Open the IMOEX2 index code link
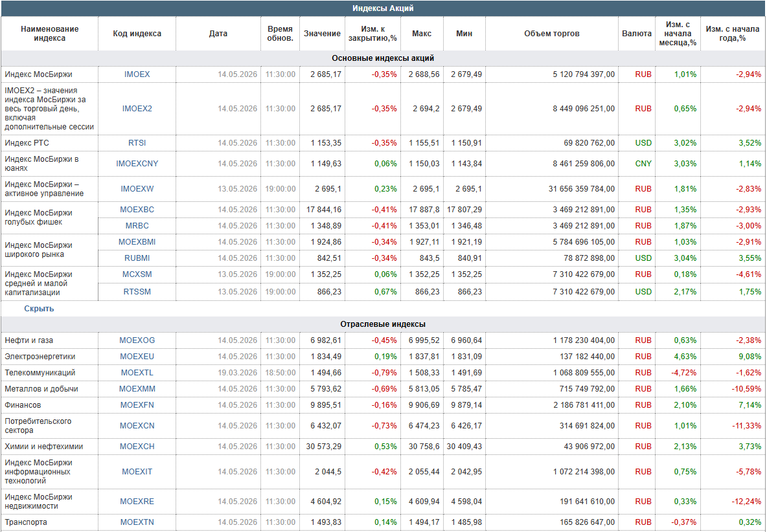Image resolution: width=767 pixels, height=532 pixels. (x=137, y=109)
